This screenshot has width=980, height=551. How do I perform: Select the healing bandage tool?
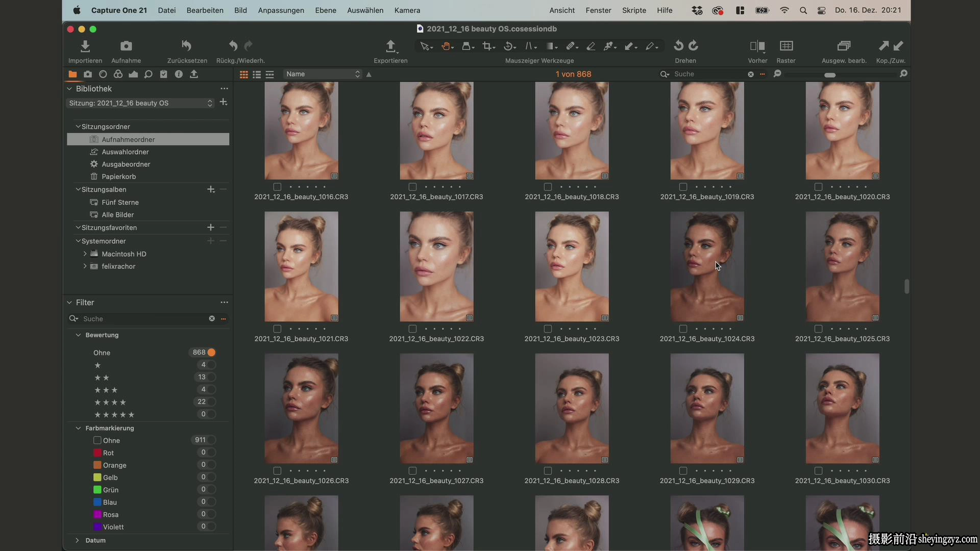(572, 46)
